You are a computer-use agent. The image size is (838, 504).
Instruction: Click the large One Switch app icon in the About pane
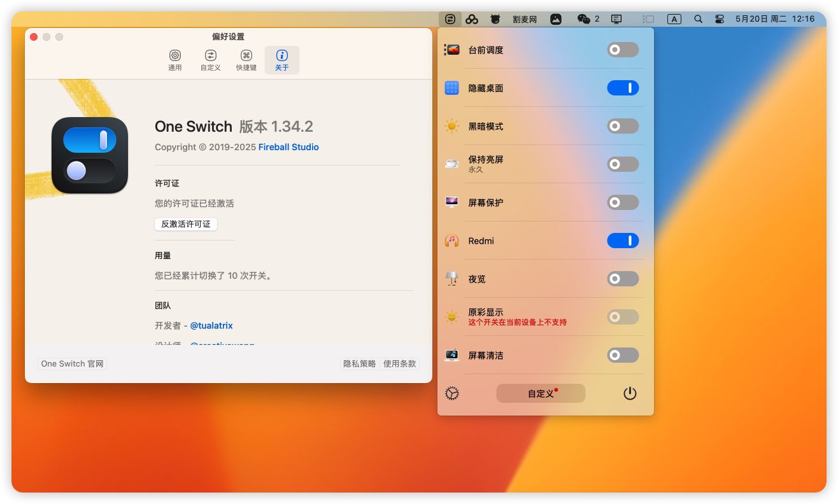point(90,155)
